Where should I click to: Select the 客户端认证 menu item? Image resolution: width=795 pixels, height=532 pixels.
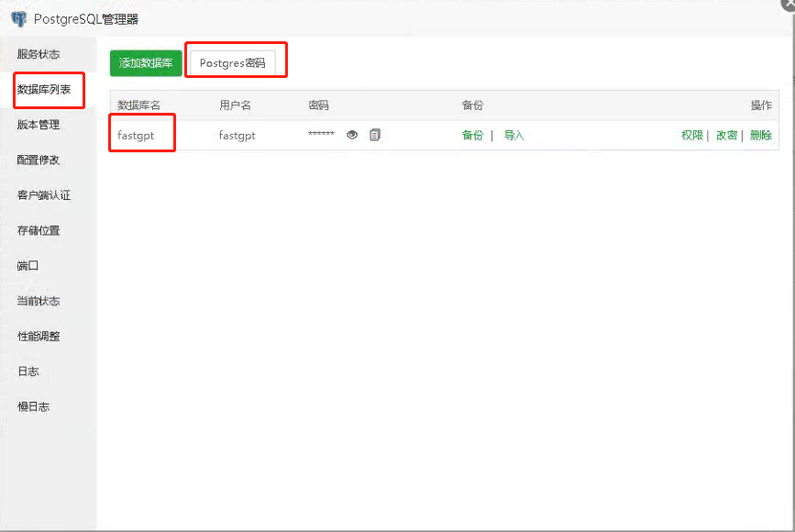[x=44, y=195]
